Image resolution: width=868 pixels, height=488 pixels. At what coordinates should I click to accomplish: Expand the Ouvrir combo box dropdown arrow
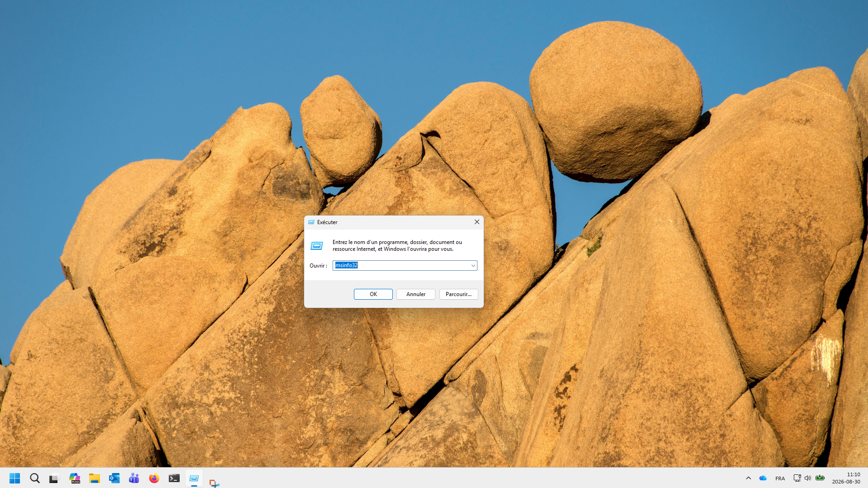(x=473, y=265)
